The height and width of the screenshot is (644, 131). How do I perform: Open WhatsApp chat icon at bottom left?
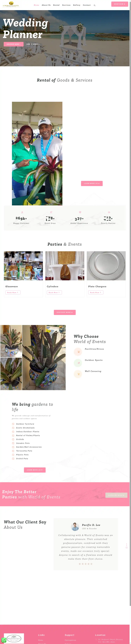tap(4, 640)
